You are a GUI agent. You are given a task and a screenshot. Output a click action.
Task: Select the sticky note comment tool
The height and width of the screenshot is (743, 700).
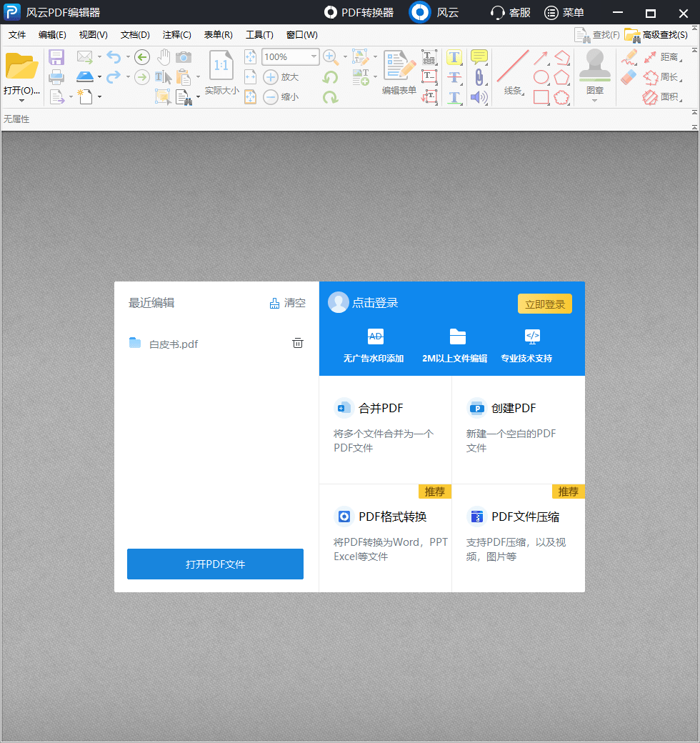point(479,57)
